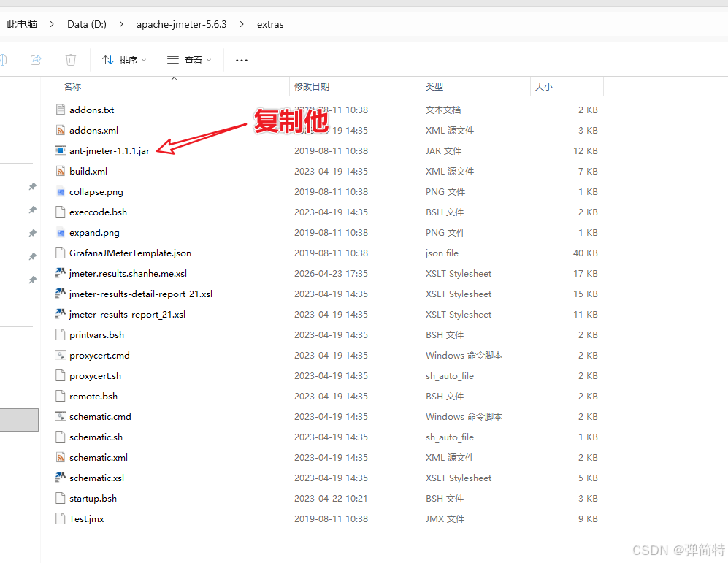Go to apache-jmeter-5.6.3 in the breadcrumb

click(x=182, y=24)
